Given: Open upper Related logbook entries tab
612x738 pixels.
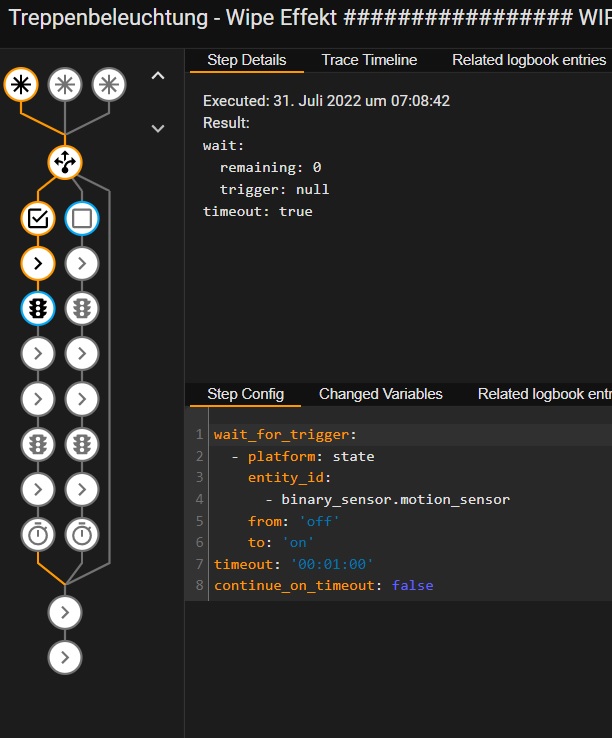Looking at the screenshot, I should (529, 60).
